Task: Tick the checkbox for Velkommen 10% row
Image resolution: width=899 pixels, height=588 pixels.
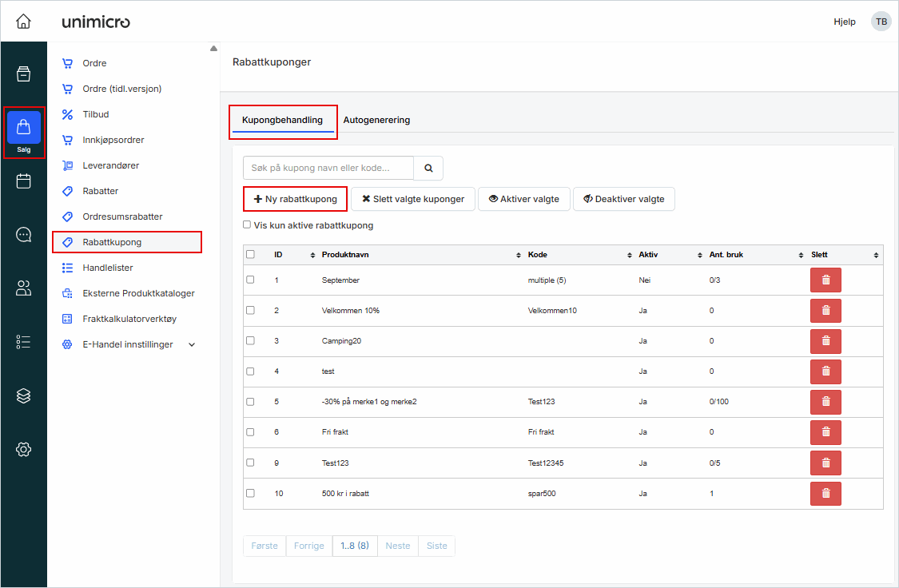Action: (x=250, y=310)
